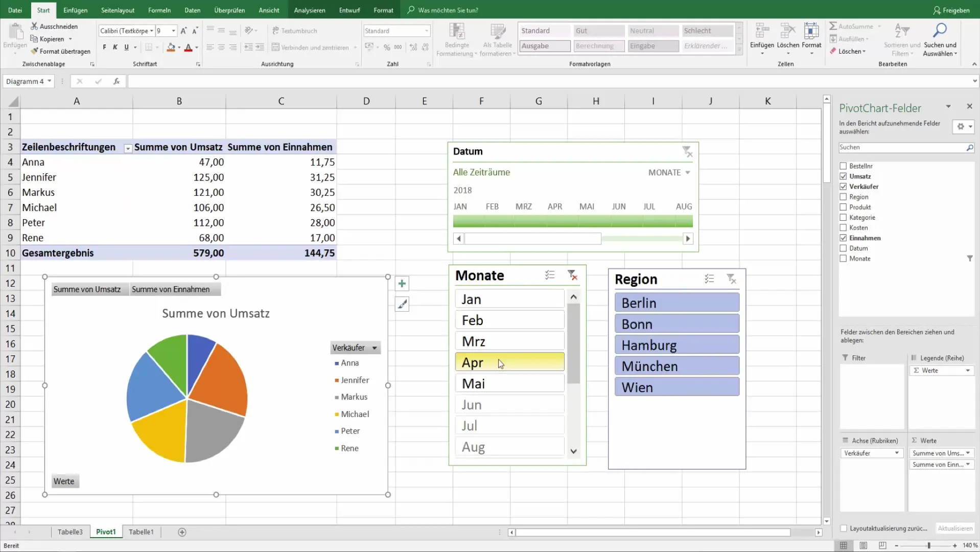Toggle multi-select on Region slicer
Viewport: 980px width, 552px height.
tap(709, 279)
